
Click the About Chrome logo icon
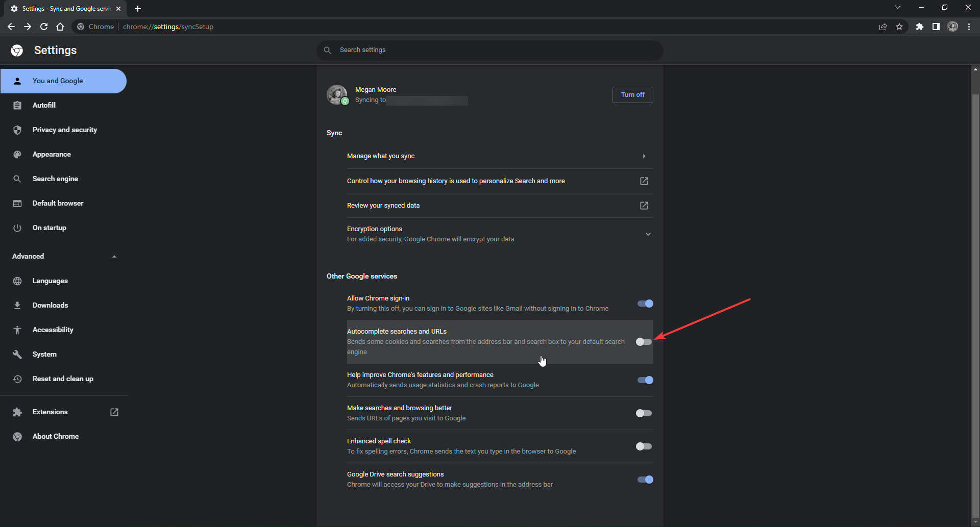click(17, 436)
